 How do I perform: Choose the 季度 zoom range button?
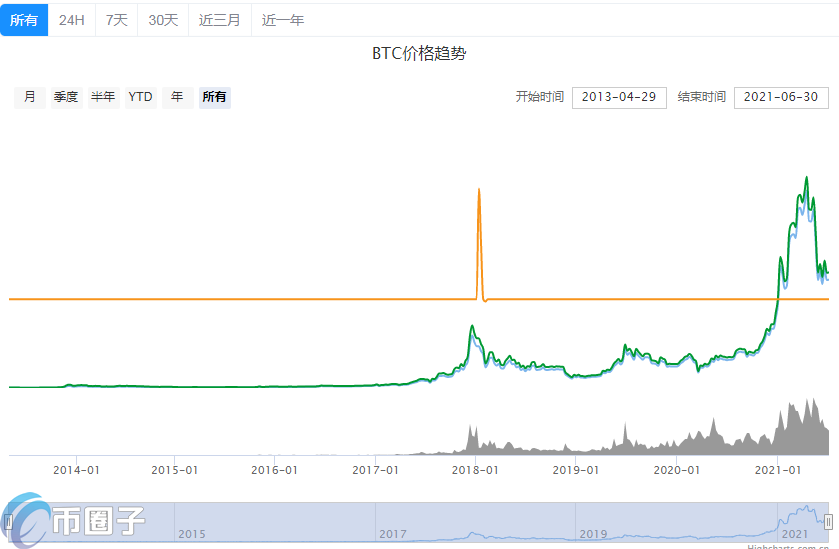66,97
